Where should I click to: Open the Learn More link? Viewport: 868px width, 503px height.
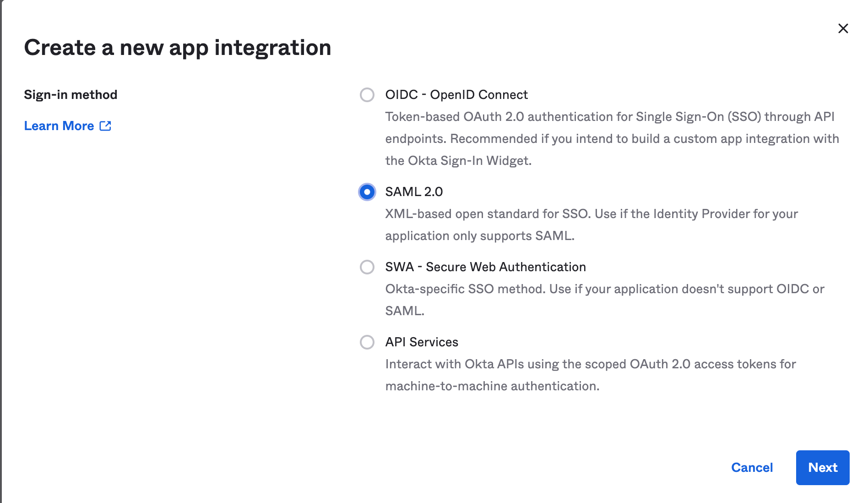59,126
